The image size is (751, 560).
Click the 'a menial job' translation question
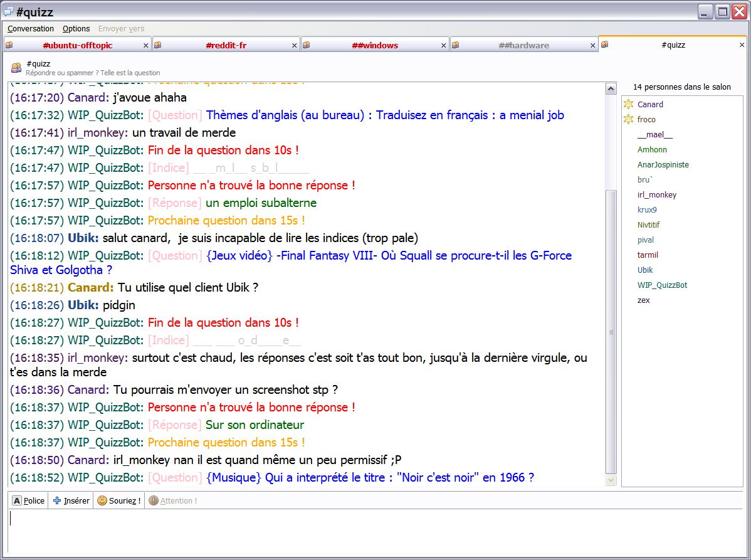tap(385, 115)
